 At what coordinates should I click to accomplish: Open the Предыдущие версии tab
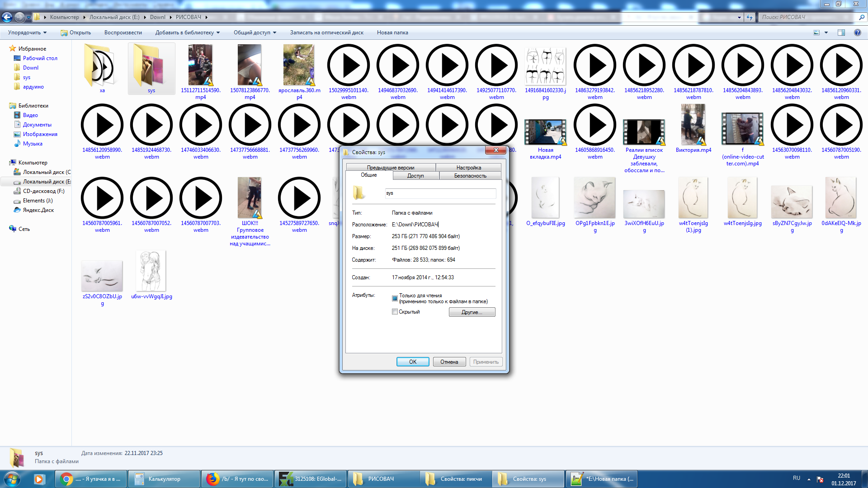(x=390, y=168)
